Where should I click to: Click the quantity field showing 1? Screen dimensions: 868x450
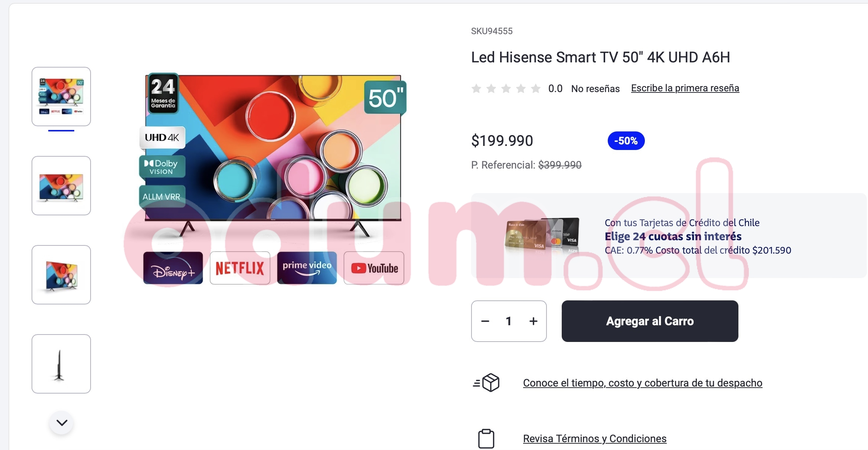[509, 321]
